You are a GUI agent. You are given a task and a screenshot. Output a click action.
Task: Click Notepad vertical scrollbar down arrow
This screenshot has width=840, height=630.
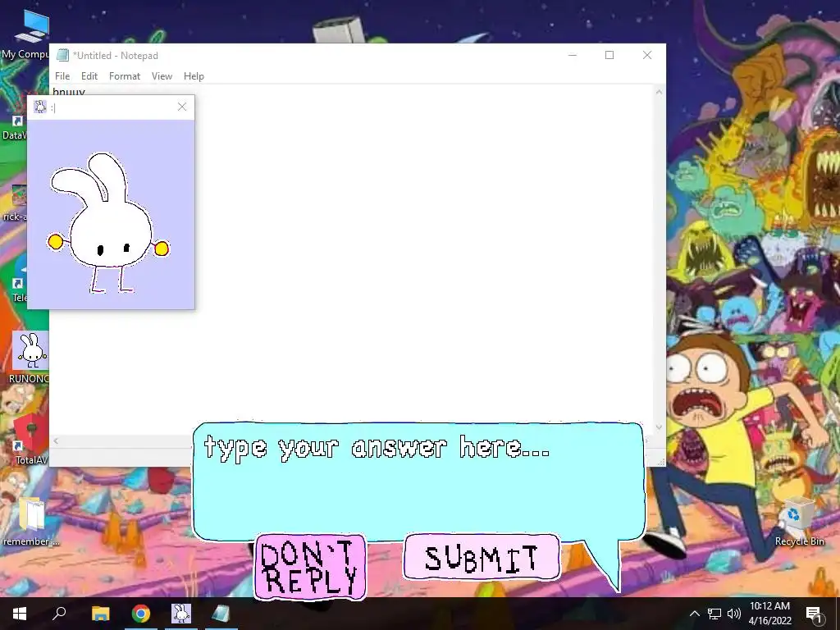tap(659, 427)
